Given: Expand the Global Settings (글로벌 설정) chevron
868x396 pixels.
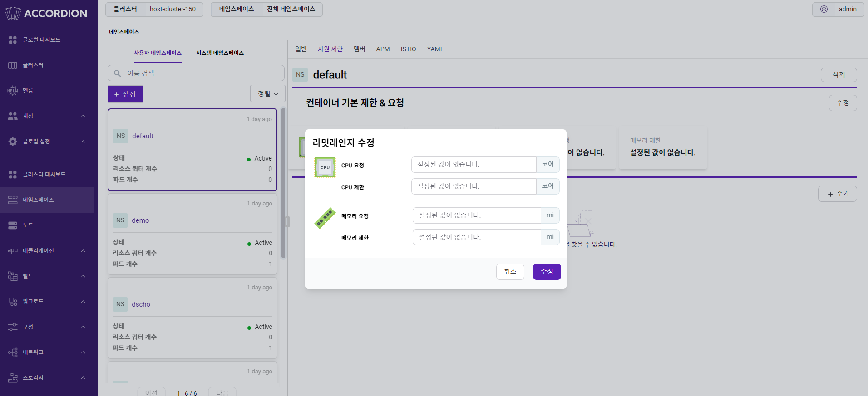Looking at the screenshot, I should (x=83, y=142).
